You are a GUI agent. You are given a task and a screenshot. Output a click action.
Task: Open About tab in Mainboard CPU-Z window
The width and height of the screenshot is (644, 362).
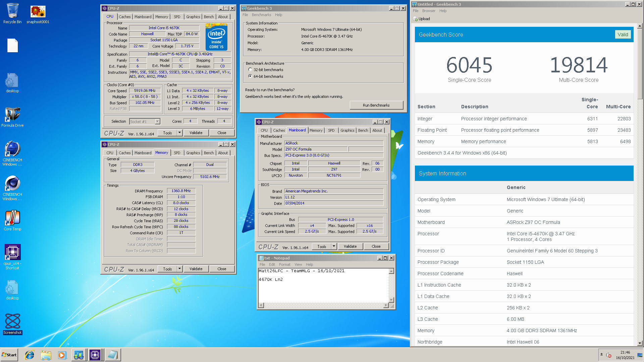[377, 130]
